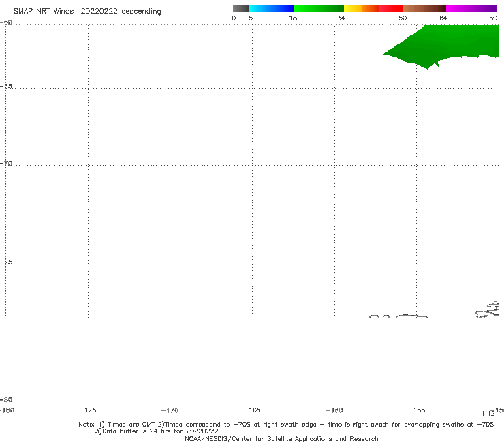504x443 pixels.
Task: Click the longitude label '-155'
Action: pyautogui.click(x=417, y=410)
